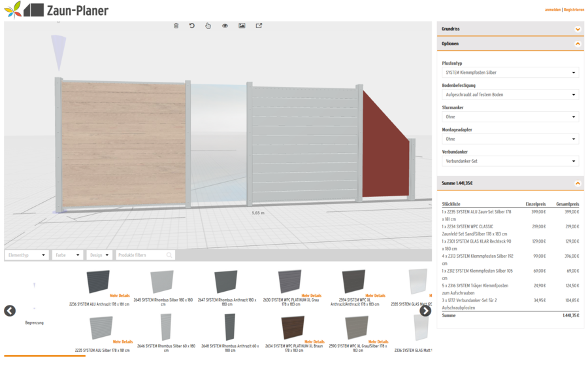Click the 5,65 m length label
The width and height of the screenshot is (588, 365).
258,213
